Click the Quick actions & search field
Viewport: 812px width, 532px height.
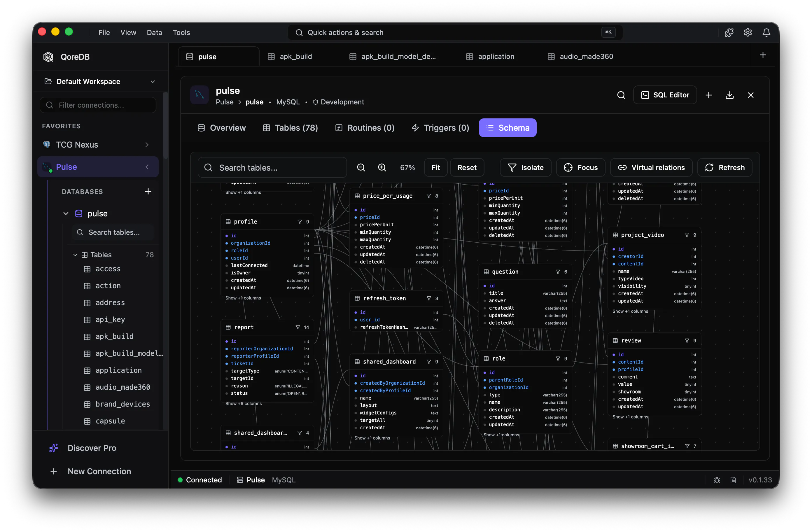point(455,32)
